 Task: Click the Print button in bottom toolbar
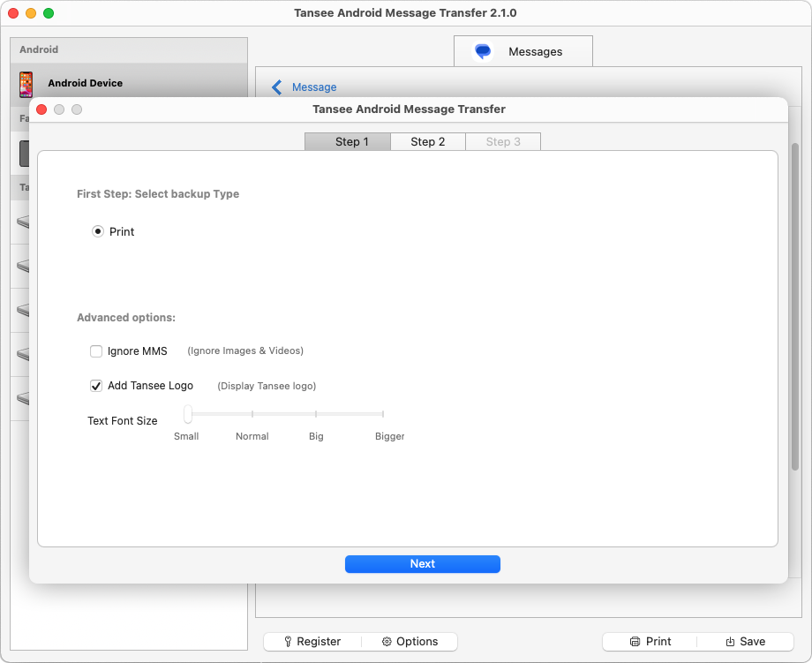(650, 641)
